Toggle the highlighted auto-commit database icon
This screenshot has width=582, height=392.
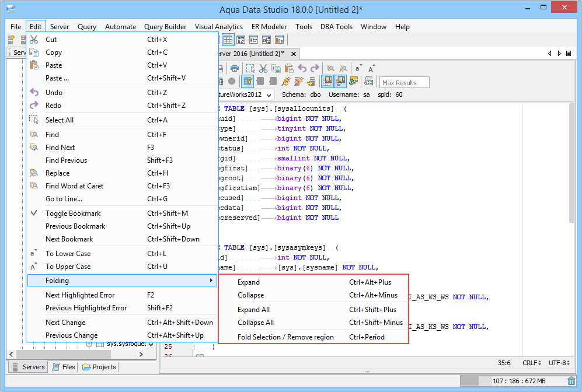point(248,81)
